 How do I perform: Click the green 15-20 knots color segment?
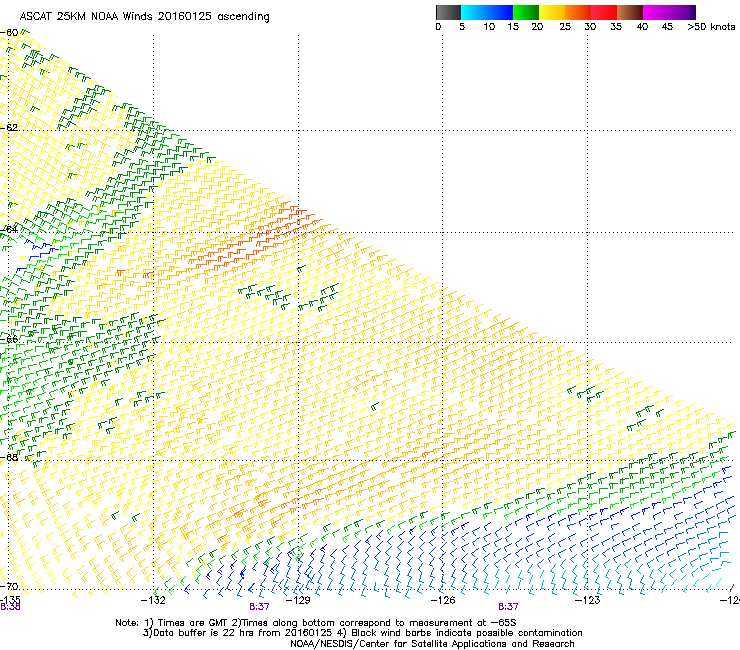(x=526, y=12)
